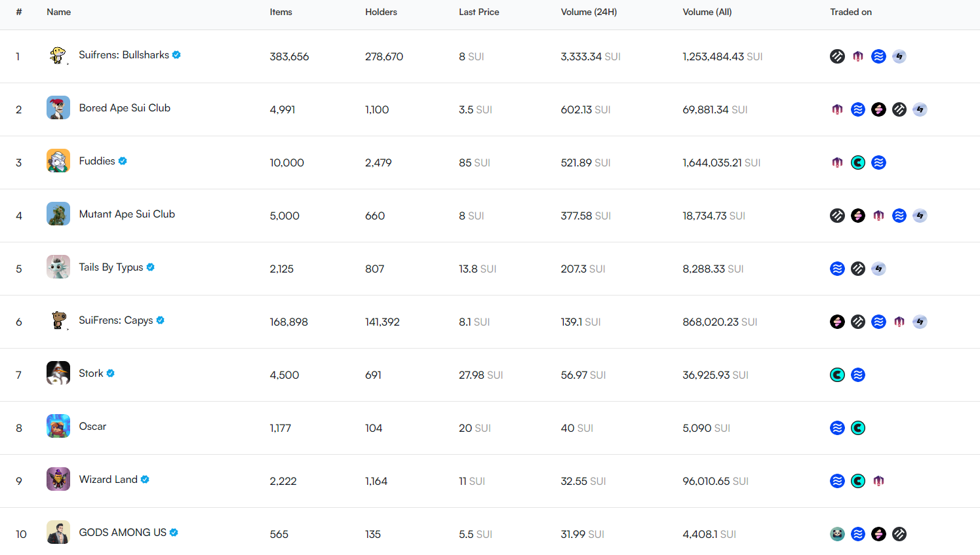Click the pale lightning marketplace icon for Tails By Typus

click(878, 269)
